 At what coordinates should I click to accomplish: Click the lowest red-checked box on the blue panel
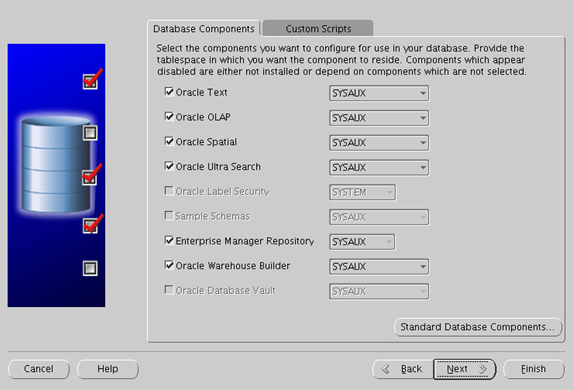coord(90,225)
